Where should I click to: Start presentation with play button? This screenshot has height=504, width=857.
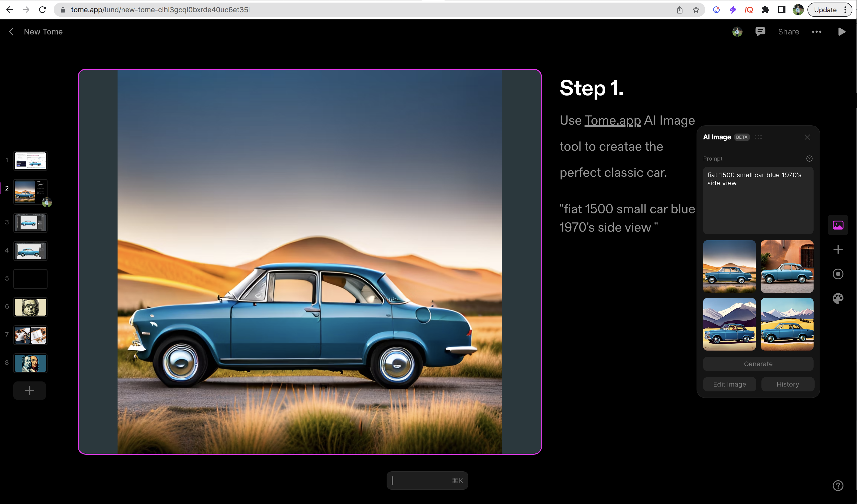[841, 32]
